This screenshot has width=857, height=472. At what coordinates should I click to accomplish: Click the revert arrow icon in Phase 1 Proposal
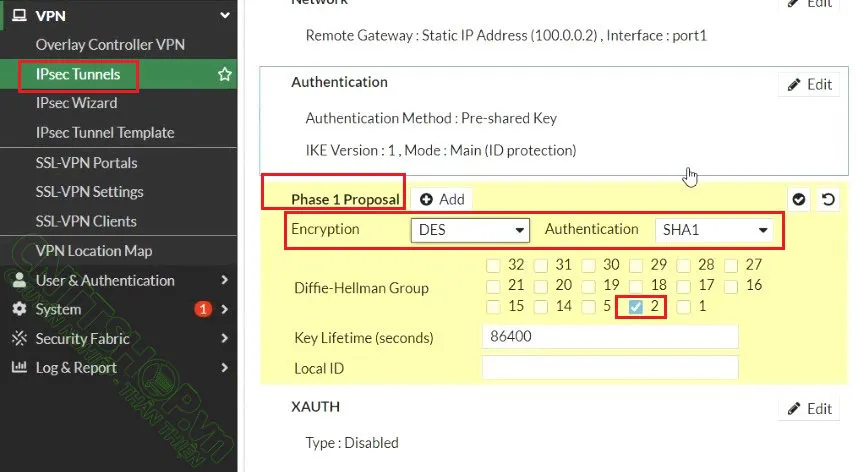(828, 199)
